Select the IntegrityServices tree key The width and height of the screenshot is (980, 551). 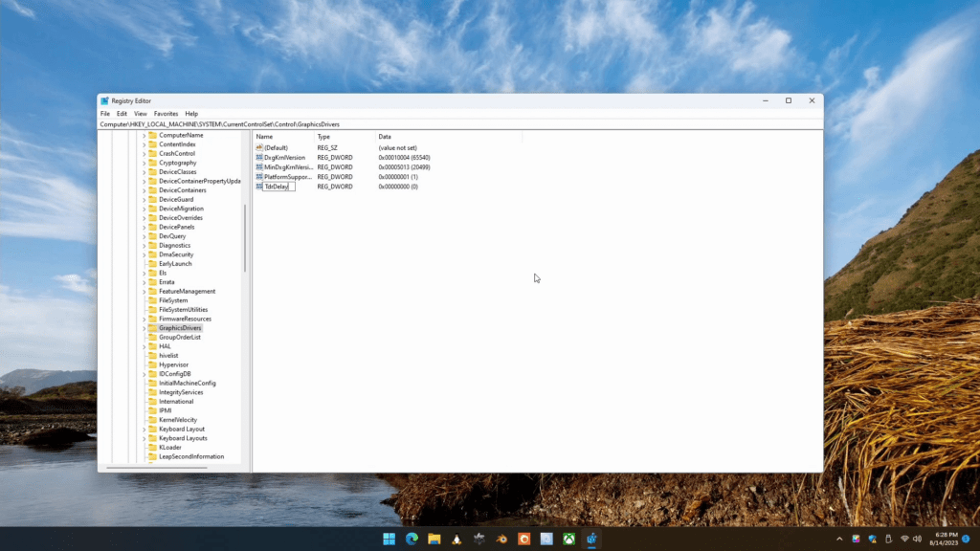(x=181, y=392)
